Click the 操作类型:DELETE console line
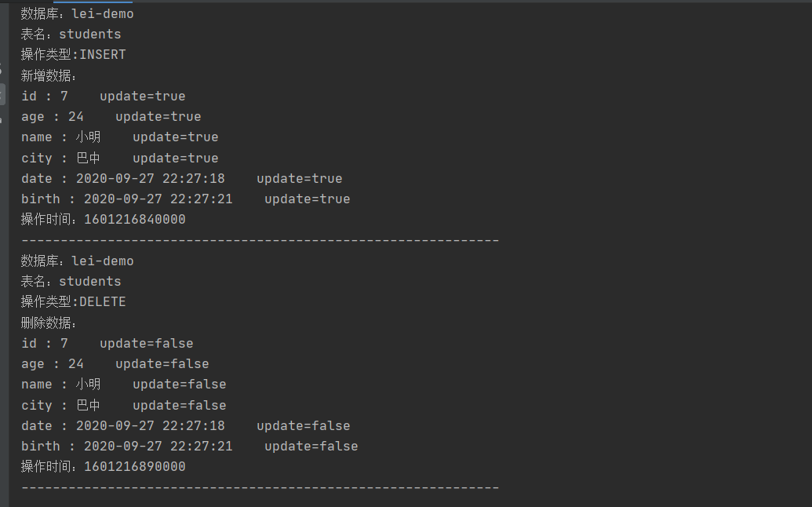 (x=73, y=302)
